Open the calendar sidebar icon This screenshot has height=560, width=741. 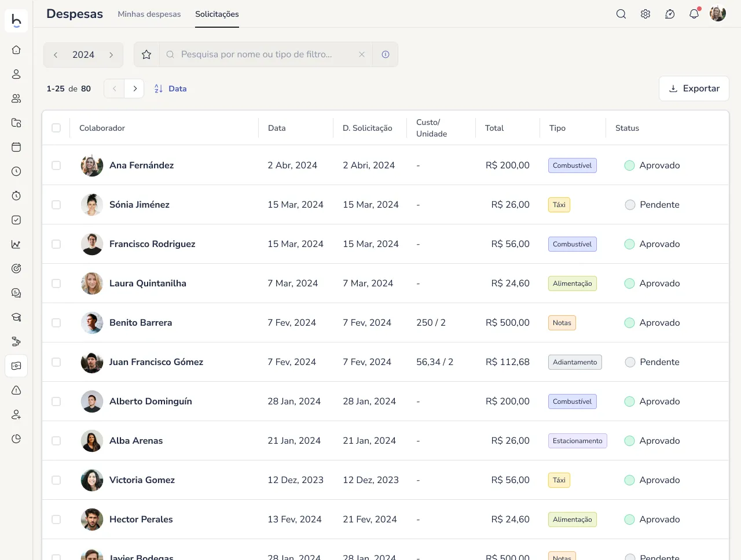pos(16,147)
